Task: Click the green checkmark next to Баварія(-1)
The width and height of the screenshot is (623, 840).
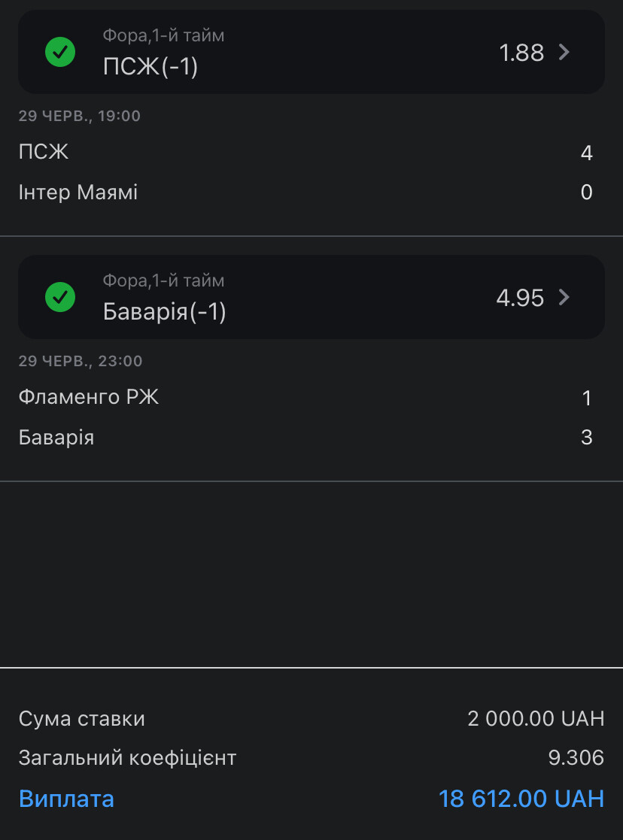Action: tap(60, 297)
